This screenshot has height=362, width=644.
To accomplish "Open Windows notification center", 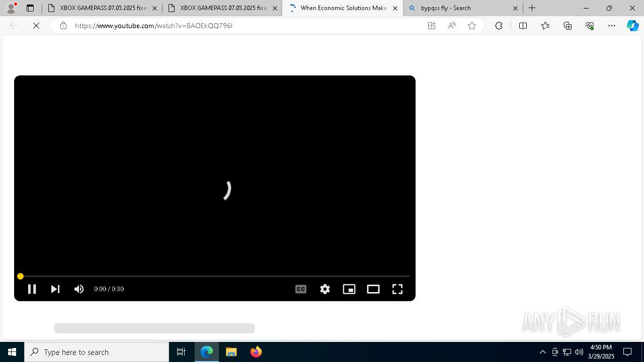I will (627, 352).
